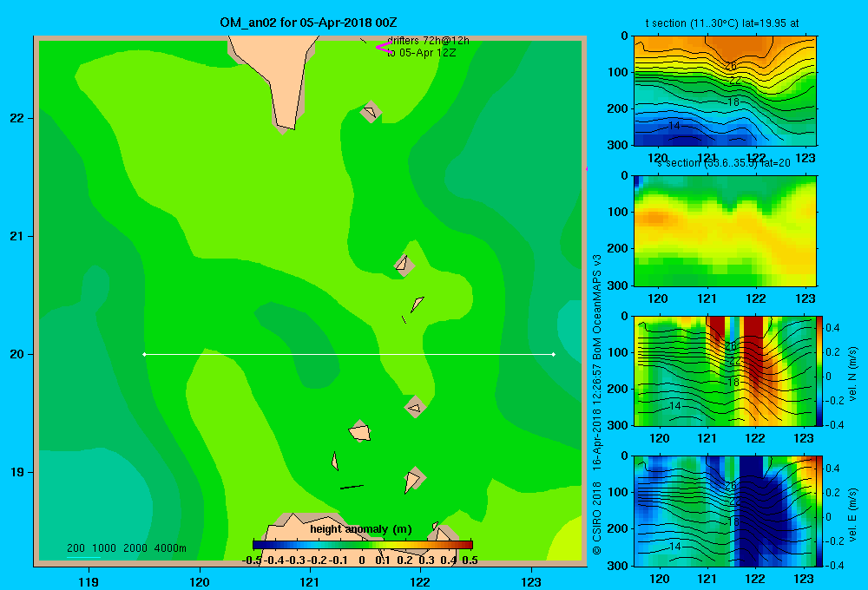
Task: Select the right endpoint diamond of the white transect line
Action: coord(554,354)
